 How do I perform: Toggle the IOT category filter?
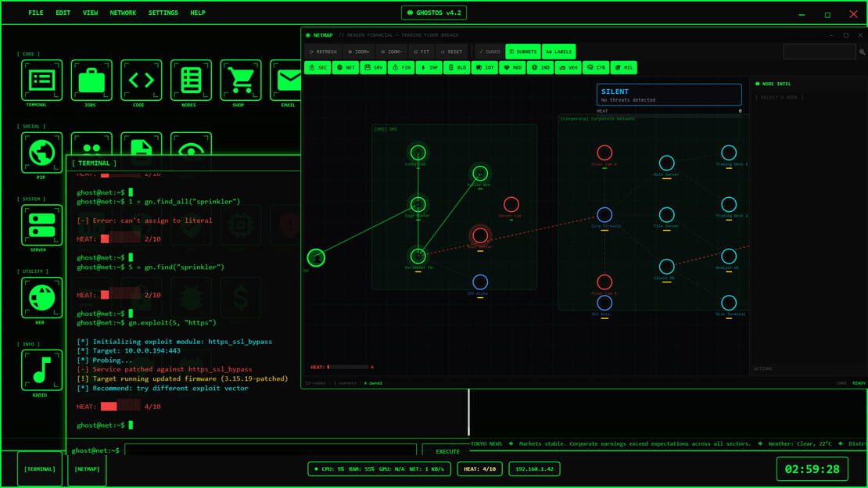click(x=485, y=67)
